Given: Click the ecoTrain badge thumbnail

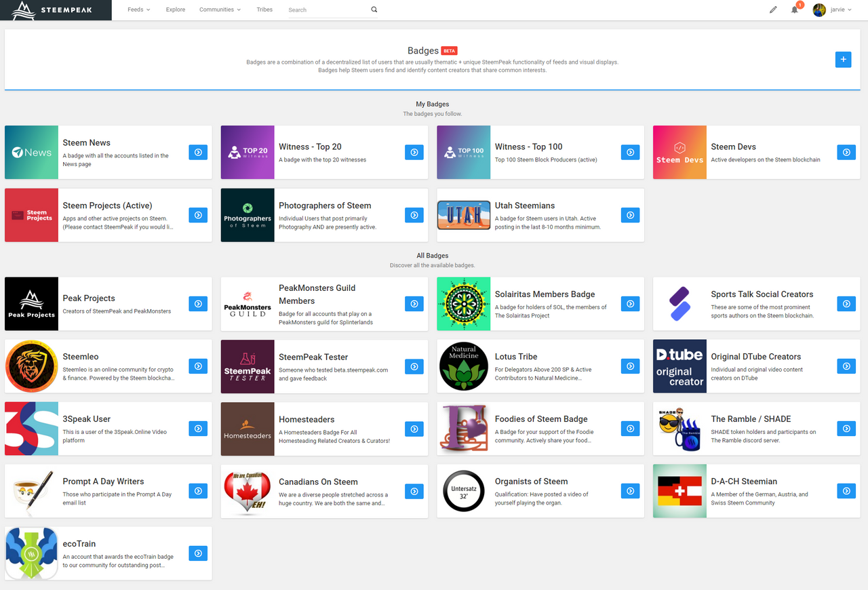Looking at the screenshot, I should point(32,553).
